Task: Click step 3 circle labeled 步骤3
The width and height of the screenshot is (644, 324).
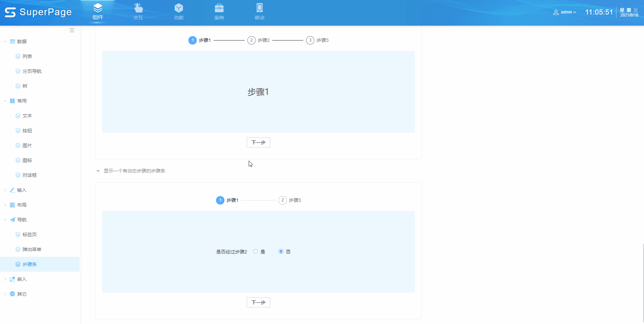Action: tap(310, 40)
